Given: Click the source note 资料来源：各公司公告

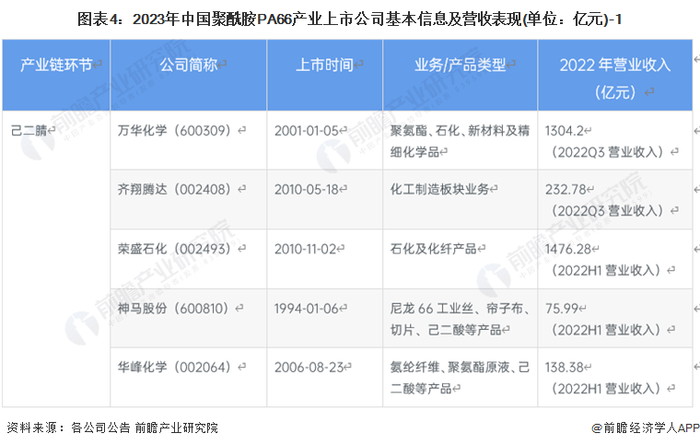Looking at the screenshot, I should (x=112, y=427).
